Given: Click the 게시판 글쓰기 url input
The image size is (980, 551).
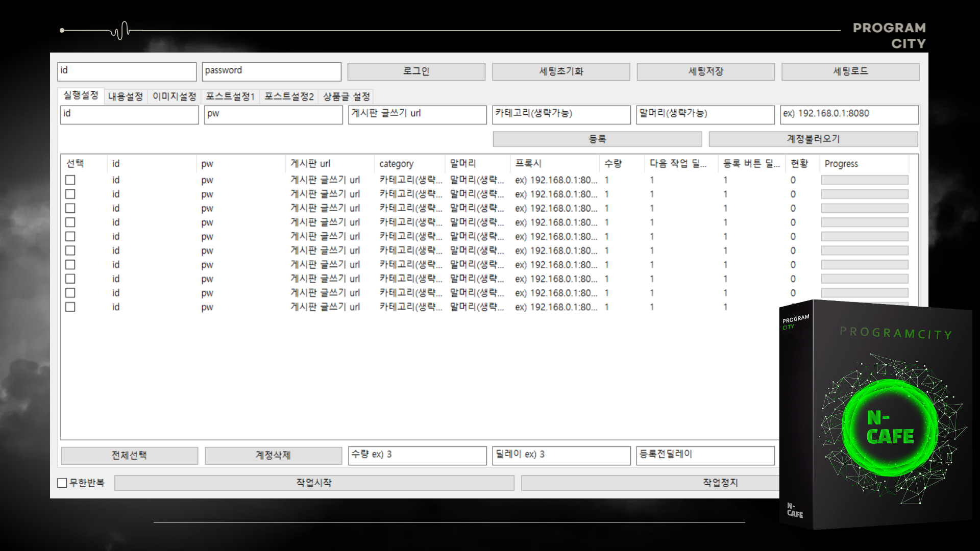Looking at the screenshot, I should (418, 114).
